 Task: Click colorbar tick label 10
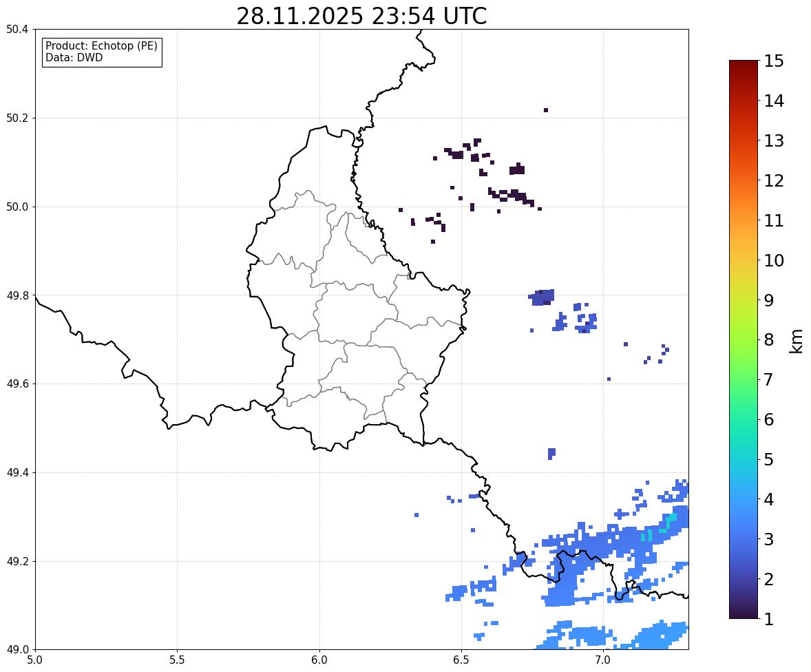774,260
